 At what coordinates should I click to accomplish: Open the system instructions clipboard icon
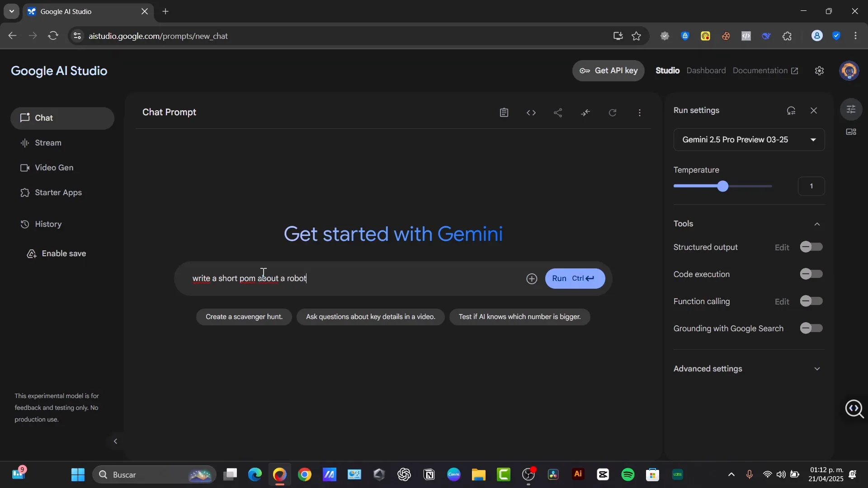click(x=504, y=113)
